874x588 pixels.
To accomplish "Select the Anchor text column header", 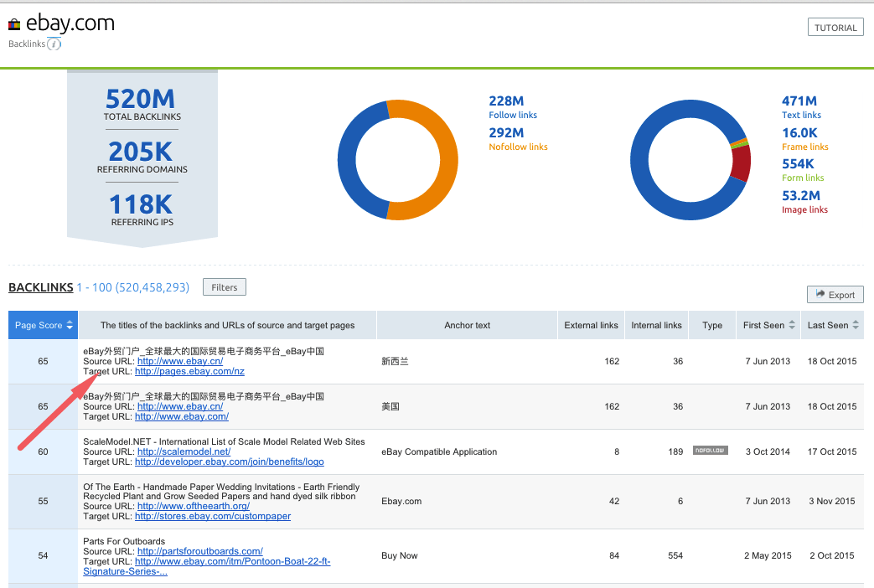I will point(467,324).
